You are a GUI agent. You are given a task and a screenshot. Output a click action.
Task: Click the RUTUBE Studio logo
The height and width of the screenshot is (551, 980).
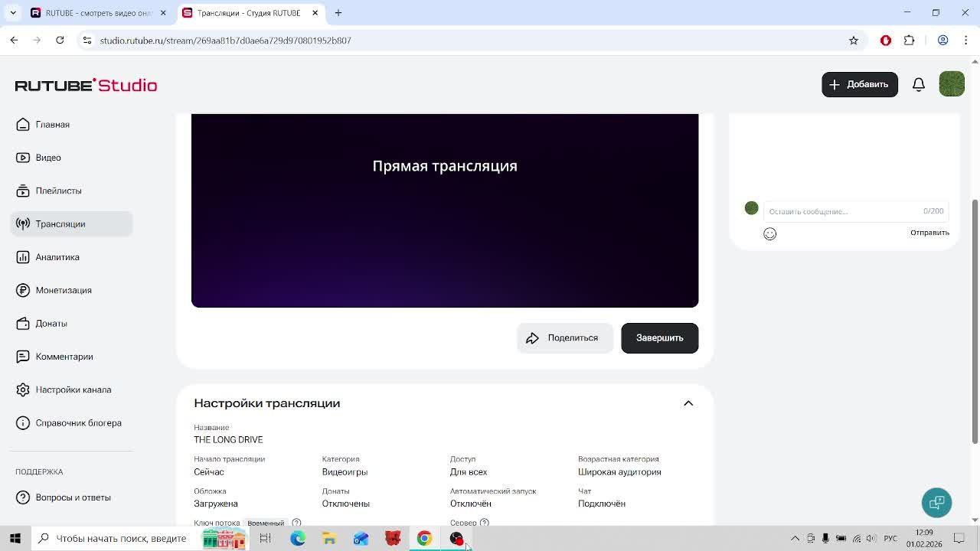(x=86, y=85)
